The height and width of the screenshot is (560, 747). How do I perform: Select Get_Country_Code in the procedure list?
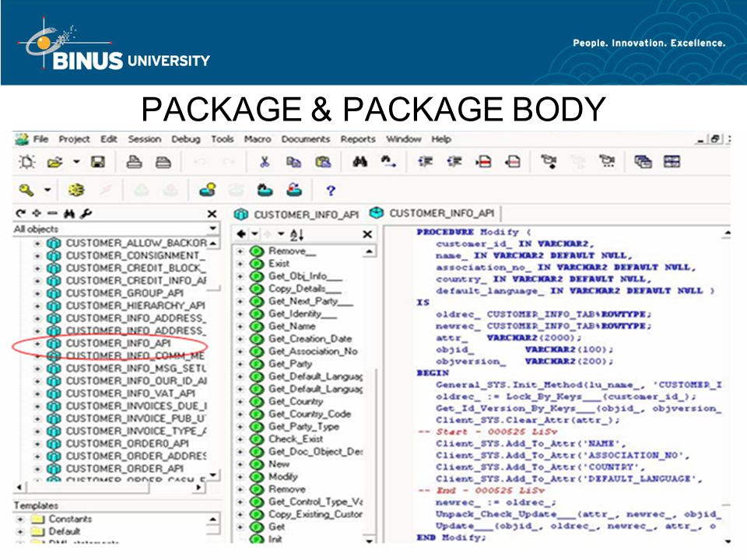point(309,414)
